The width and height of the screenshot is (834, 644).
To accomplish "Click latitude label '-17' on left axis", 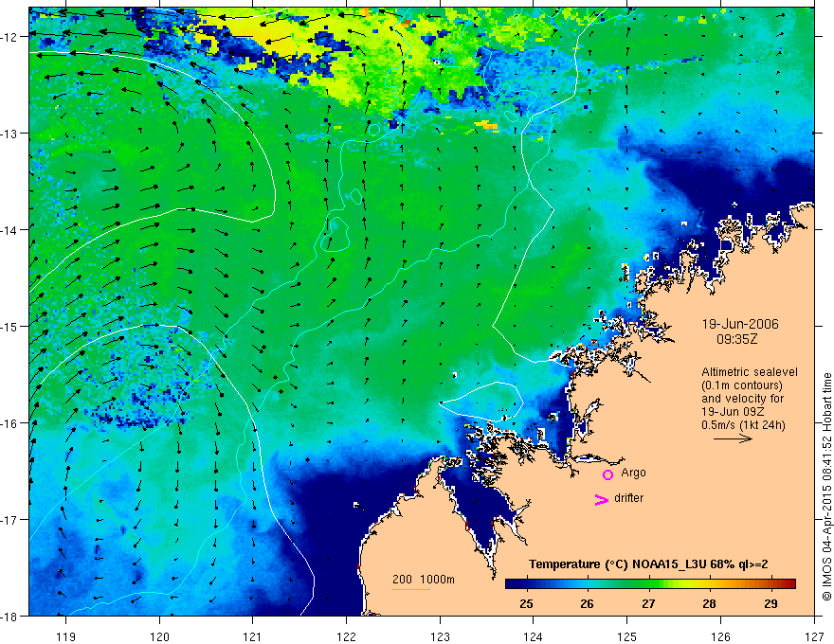I will [x=10, y=520].
